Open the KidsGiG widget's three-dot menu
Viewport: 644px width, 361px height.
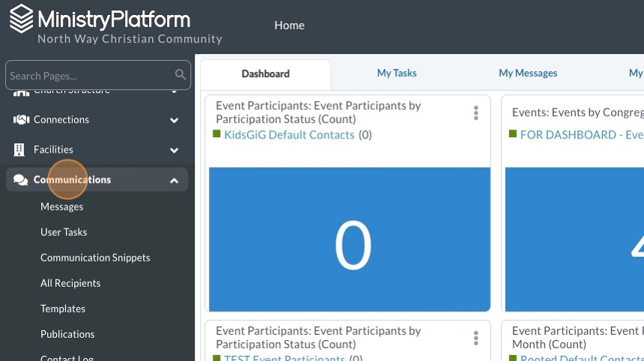(476, 113)
